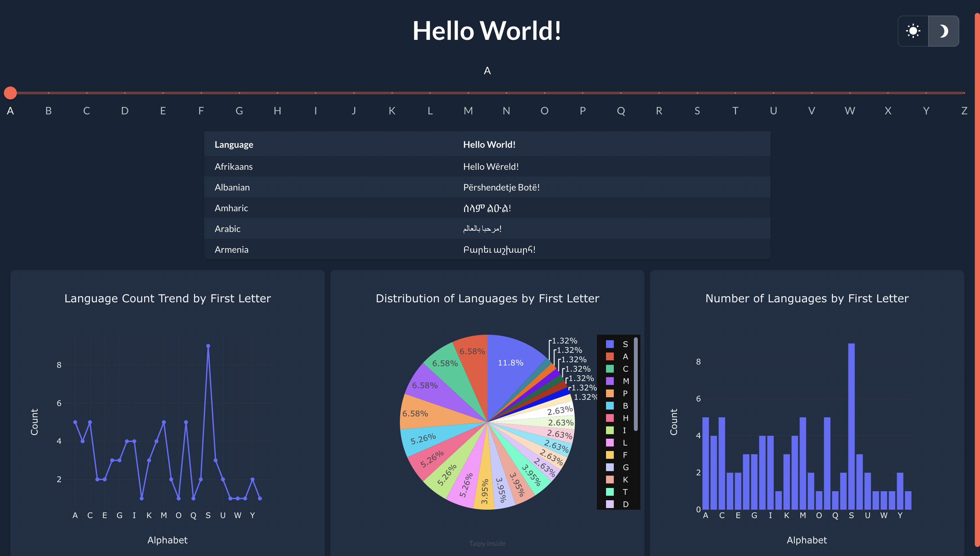This screenshot has width=980, height=556.
Task: Click the pie legend scrollbar
Action: (636, 384)
